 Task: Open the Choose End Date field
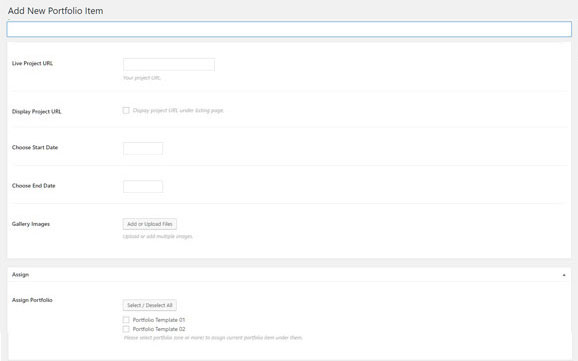click(x=143, y=187)
